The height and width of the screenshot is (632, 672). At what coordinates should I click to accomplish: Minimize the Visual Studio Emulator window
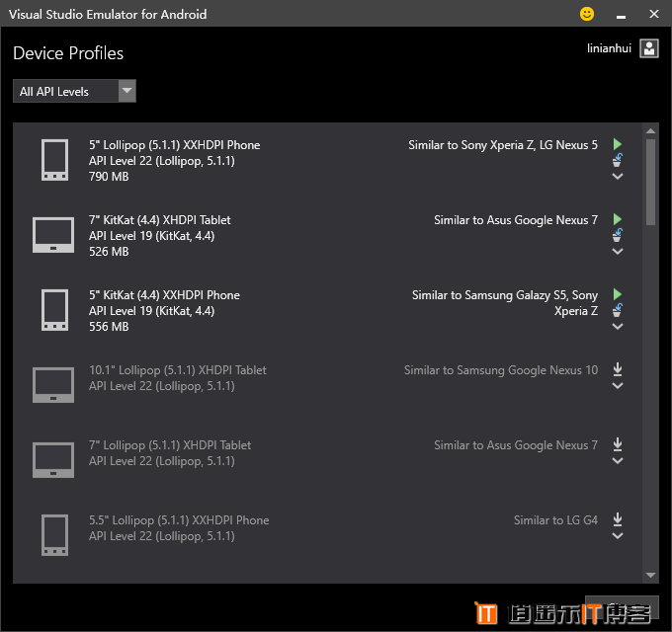click(621, 15)
